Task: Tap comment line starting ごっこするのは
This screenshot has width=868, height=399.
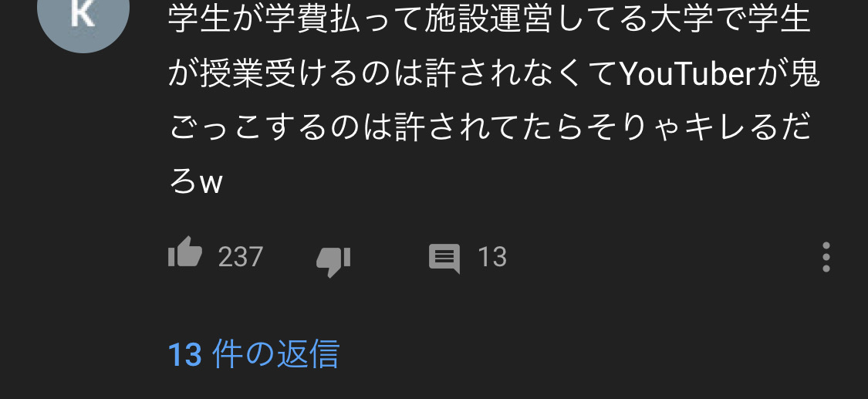Action: click(489, 128)
